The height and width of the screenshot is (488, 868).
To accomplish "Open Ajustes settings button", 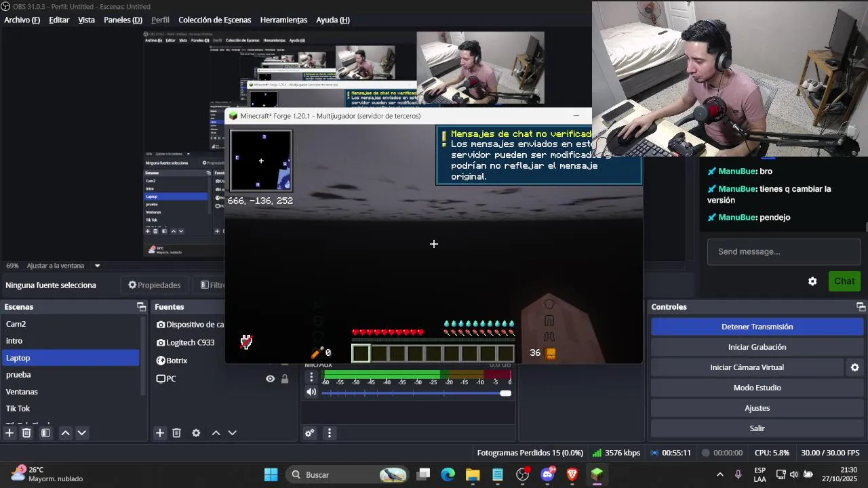I will click(x=757, y=408).
